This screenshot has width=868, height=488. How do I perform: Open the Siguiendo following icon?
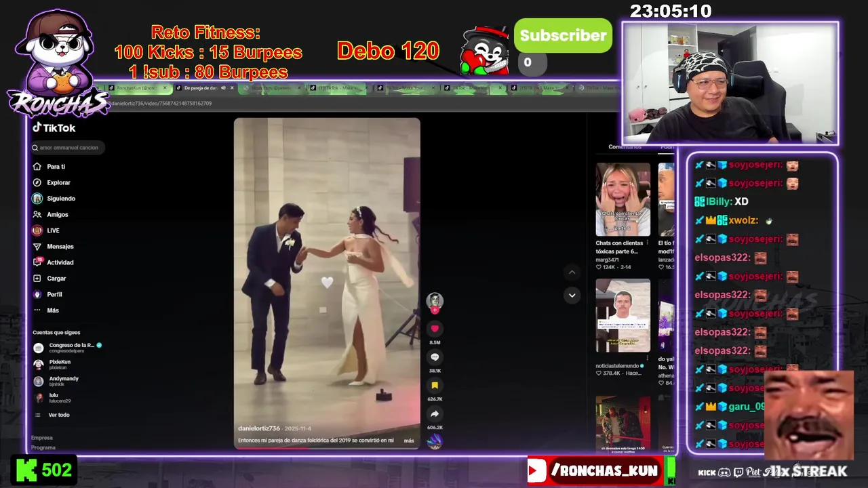(x=37, y=199)
